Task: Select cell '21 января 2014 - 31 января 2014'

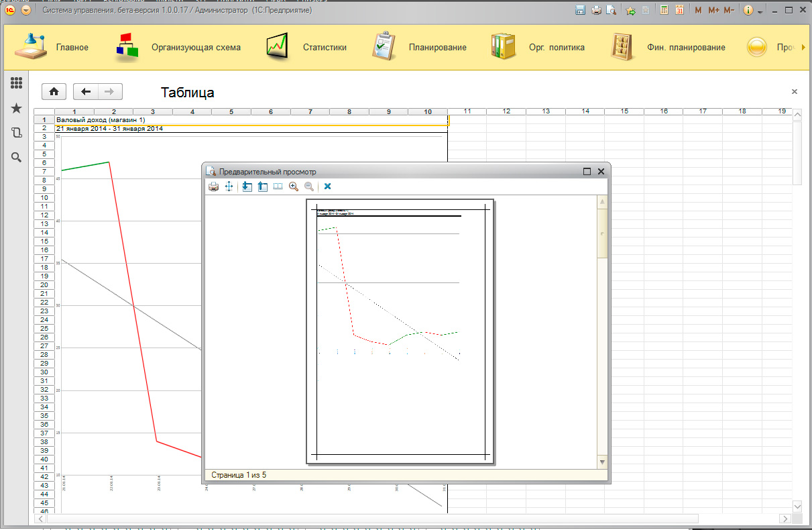Action: click(251, 128)
